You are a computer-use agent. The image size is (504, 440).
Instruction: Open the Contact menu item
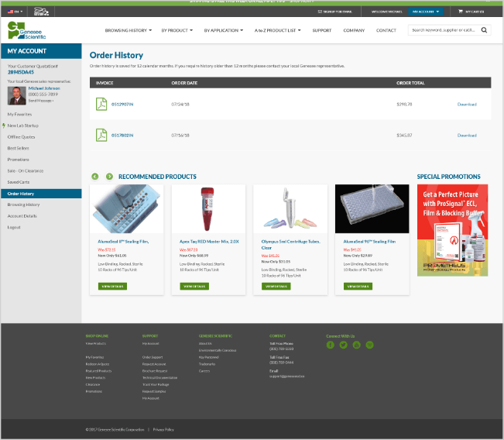point(386,30)
